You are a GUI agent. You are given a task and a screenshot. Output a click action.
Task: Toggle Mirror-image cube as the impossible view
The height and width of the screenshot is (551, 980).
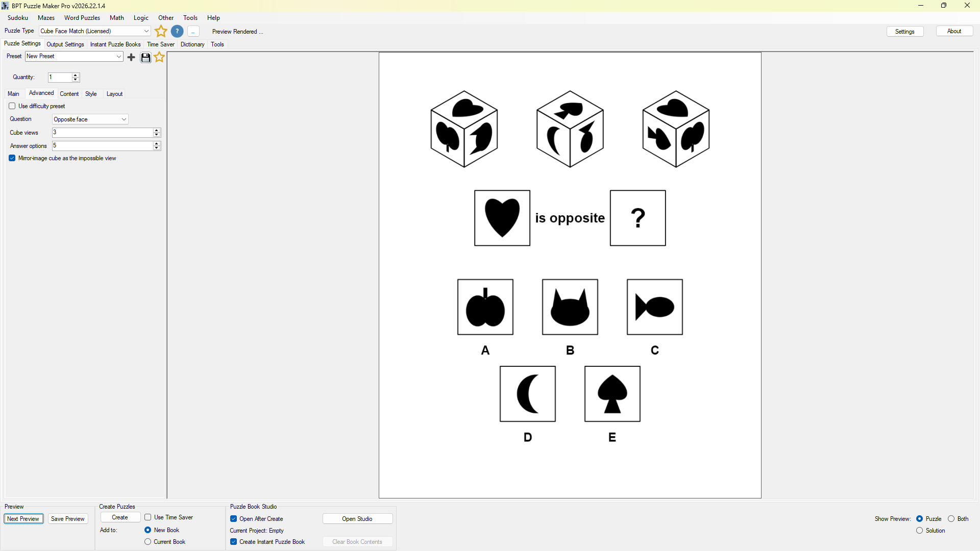tap(12, 158)
